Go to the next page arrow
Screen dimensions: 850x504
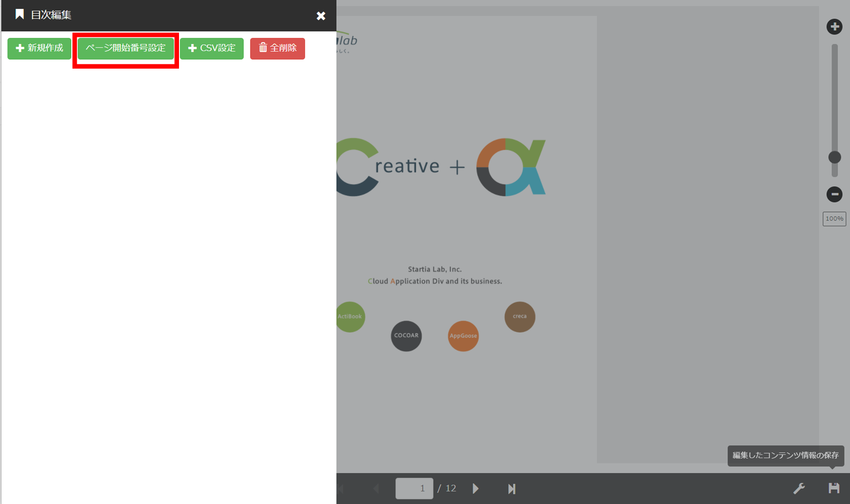tap(475, 488)
